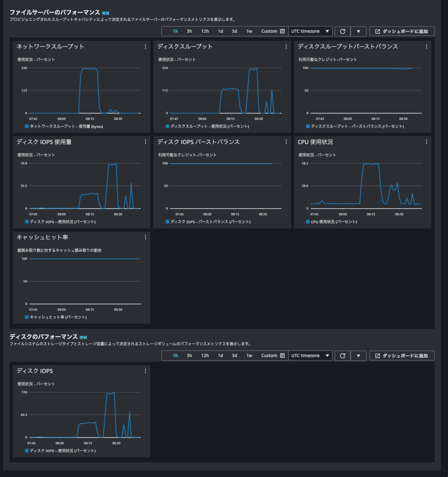Image resolution: width=448 pixels, height=477 pixels.
Task: Open the CPU 使用状況 widget options menu
Action: pyautogui.click(x=426, y=142)
